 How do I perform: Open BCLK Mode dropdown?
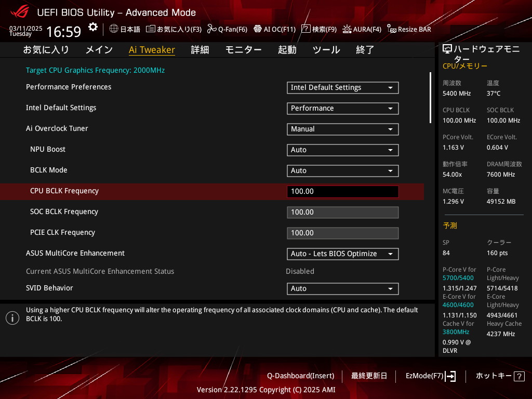click(343, 170)
